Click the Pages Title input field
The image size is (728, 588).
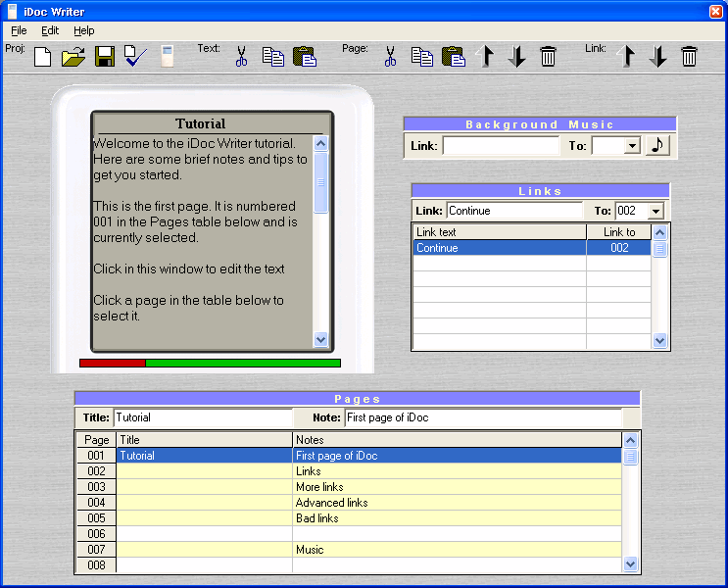click(203, 418)
